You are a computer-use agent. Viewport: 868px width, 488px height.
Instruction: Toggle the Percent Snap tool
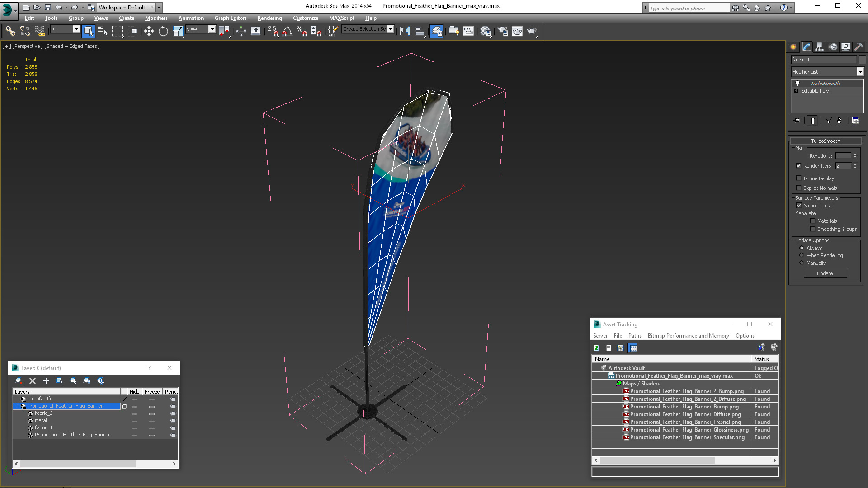click(302, 31)
